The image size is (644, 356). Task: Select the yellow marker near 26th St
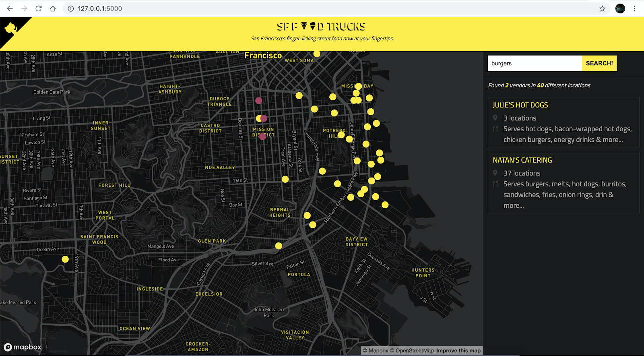285,179
